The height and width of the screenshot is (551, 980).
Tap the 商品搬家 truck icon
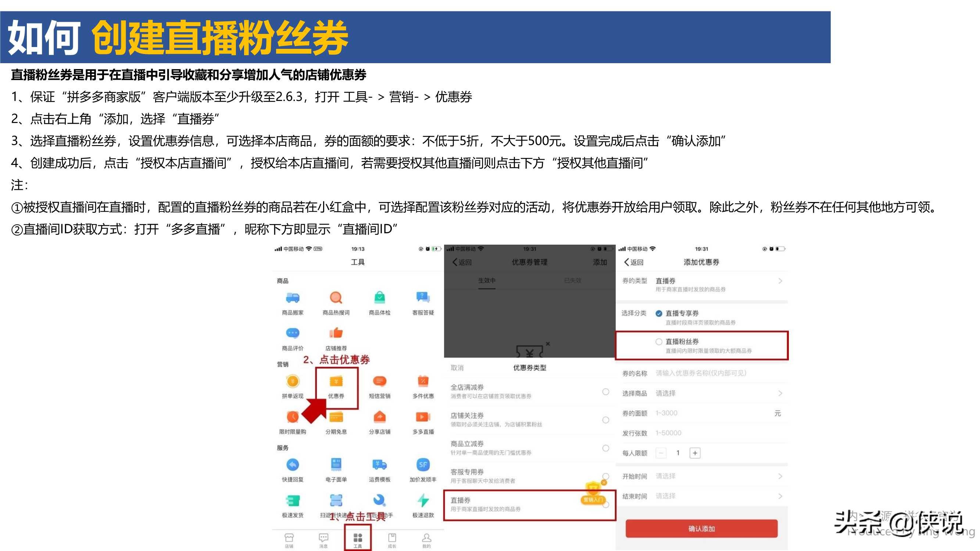point(293,298)
